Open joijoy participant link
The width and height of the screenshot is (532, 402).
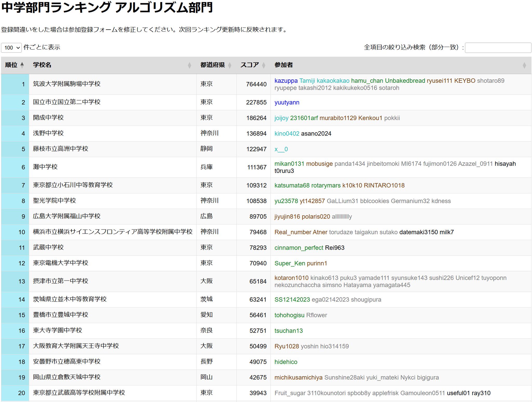(281, 118)
